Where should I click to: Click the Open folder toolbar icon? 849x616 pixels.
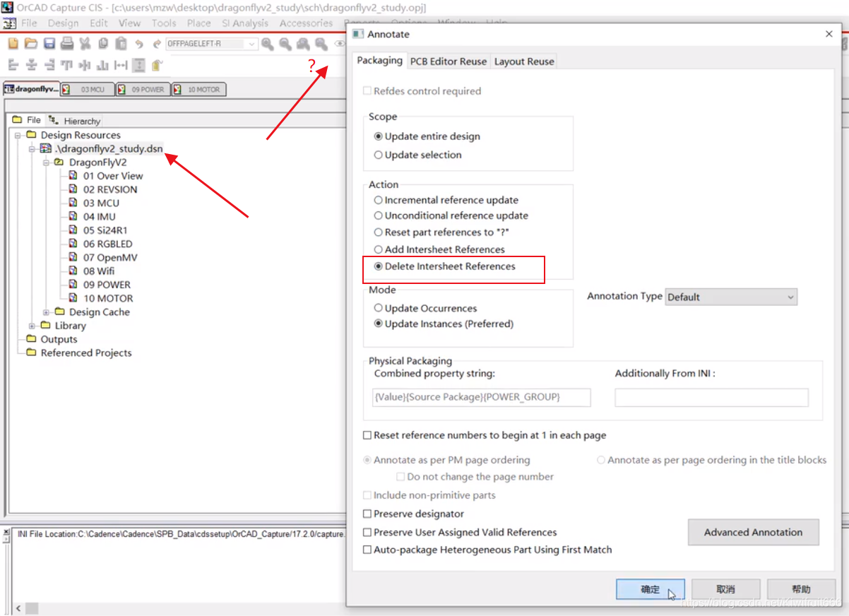[31, 44]
